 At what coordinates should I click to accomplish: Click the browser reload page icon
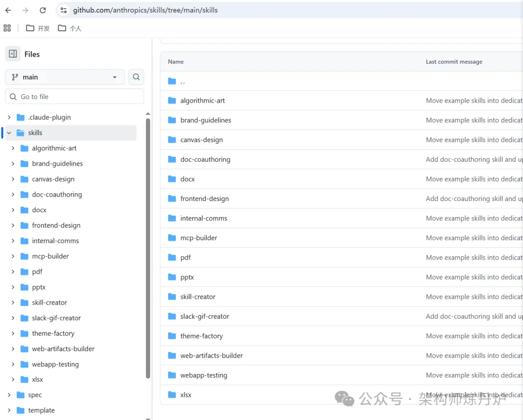click(x=43, y=10)
